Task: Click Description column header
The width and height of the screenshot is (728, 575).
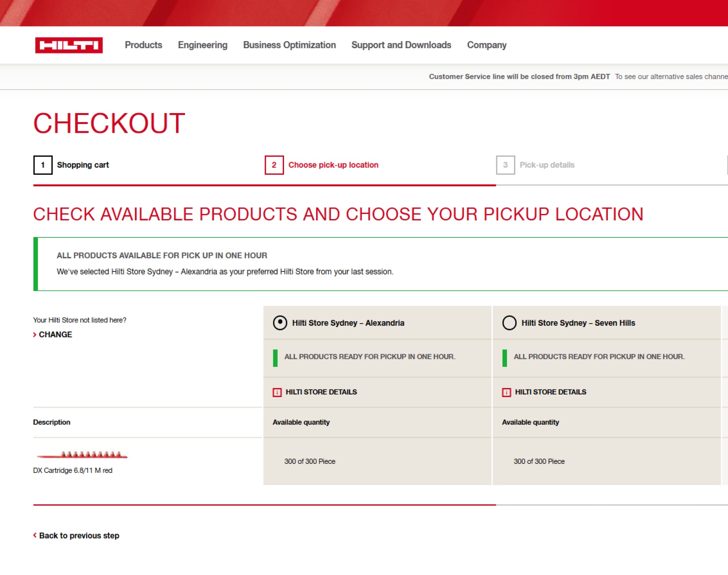Action: click(x=52, y=422)
